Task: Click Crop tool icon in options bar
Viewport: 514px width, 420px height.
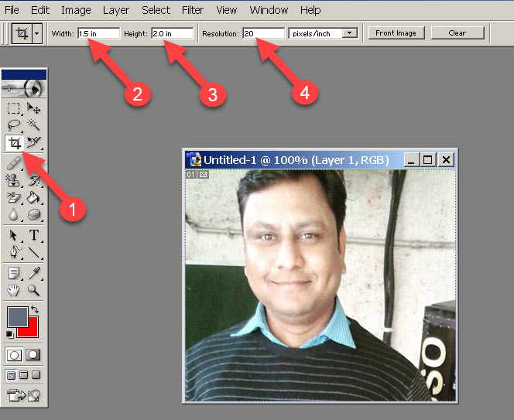Action: [22, 33]
